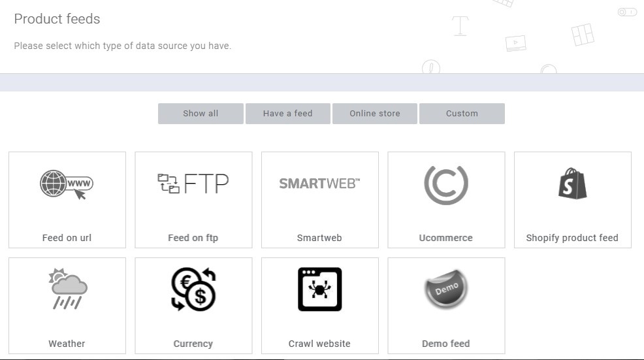The width and height of the screenshot is (644, 360).
Task: Select the Shopify shopping bag icon
Action: tap(573, 184)
